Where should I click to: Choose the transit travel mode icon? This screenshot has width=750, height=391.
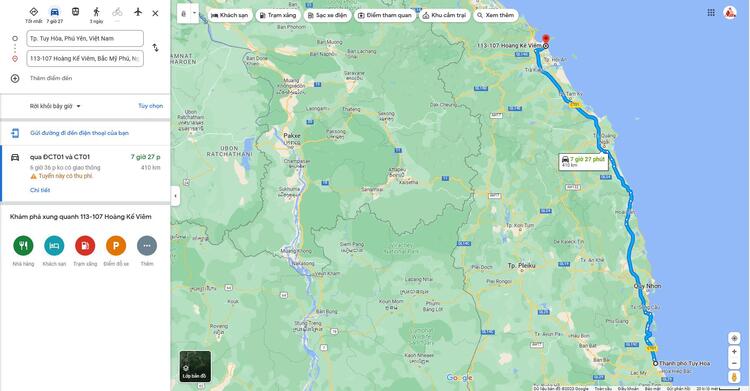click(x=76, y=12)
